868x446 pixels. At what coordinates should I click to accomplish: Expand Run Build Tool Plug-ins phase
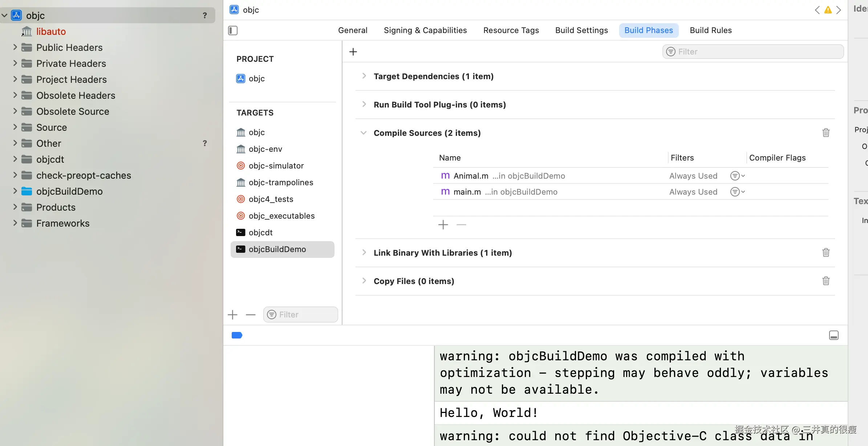click(364, 104)
